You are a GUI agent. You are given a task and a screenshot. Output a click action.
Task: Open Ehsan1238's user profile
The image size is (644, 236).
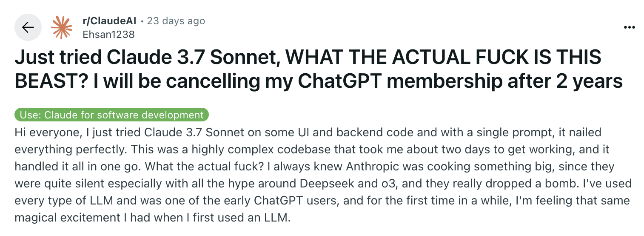click(x=108, y=35)
